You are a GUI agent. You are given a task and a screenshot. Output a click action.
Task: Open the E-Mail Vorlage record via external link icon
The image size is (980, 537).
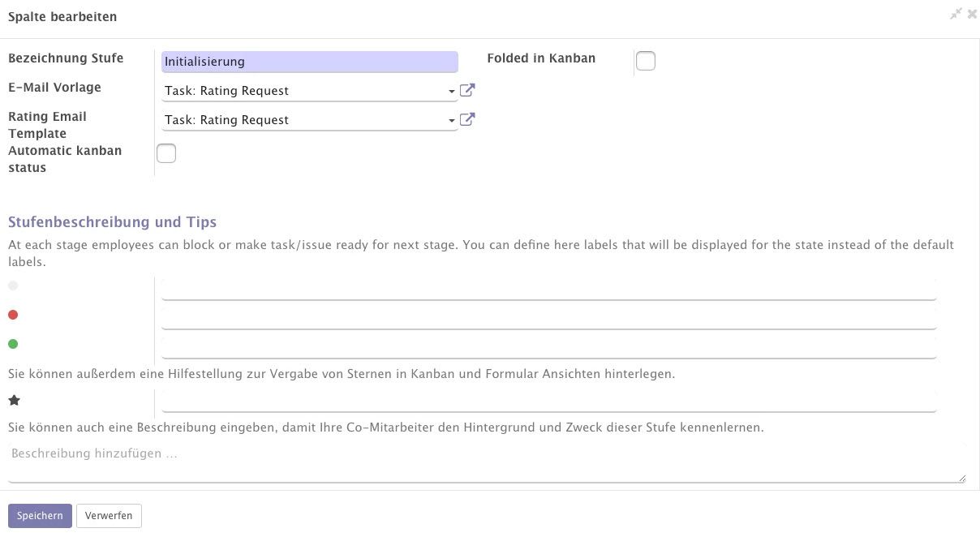(467, 90)
